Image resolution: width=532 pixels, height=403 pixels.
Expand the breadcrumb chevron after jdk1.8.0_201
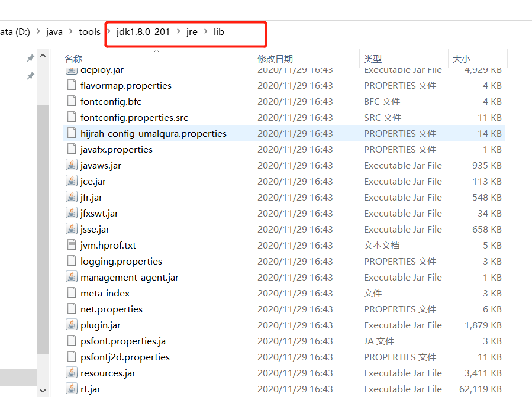[178, 31]
